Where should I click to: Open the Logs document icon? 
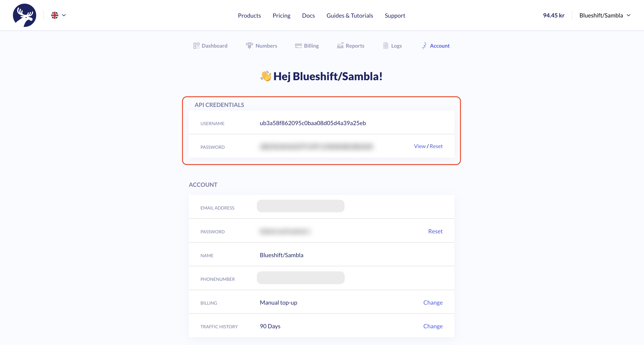pyautogui.click(x=385, y=45)
